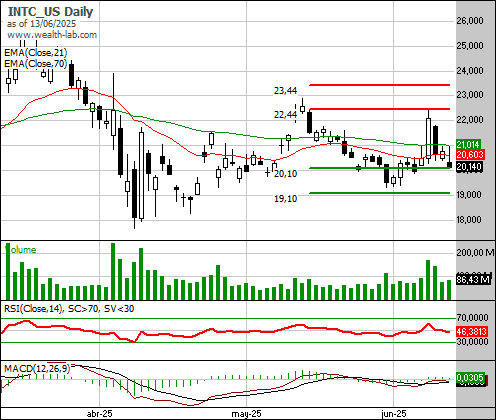Click the 86,43 M volume value tag
The image size is (496, 420).
click(474, 279)
